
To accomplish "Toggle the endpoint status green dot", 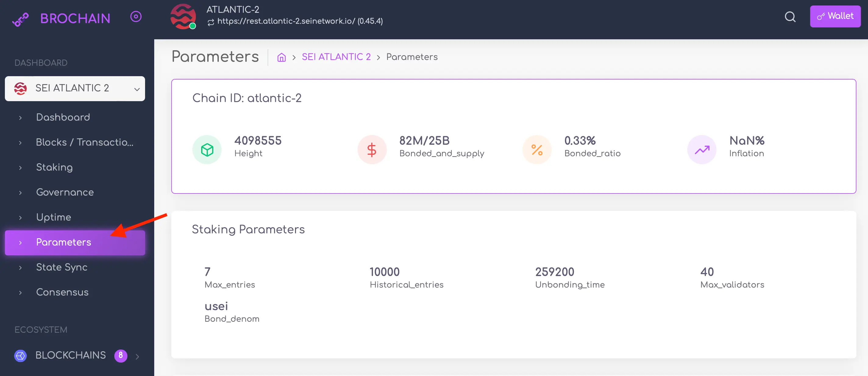I will click(192, 26).
